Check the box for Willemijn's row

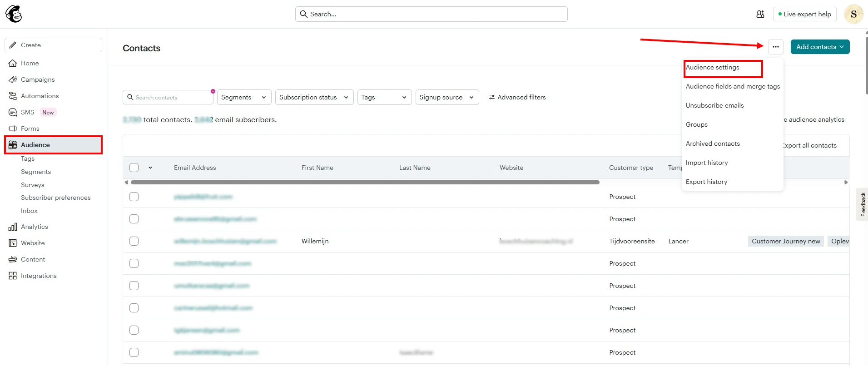134,241
